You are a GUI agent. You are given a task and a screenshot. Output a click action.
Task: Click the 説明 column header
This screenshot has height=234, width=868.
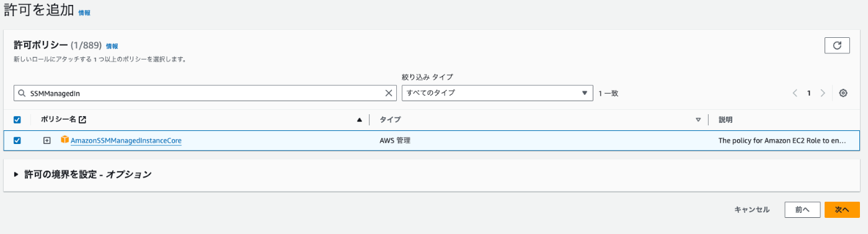[725, 120]
